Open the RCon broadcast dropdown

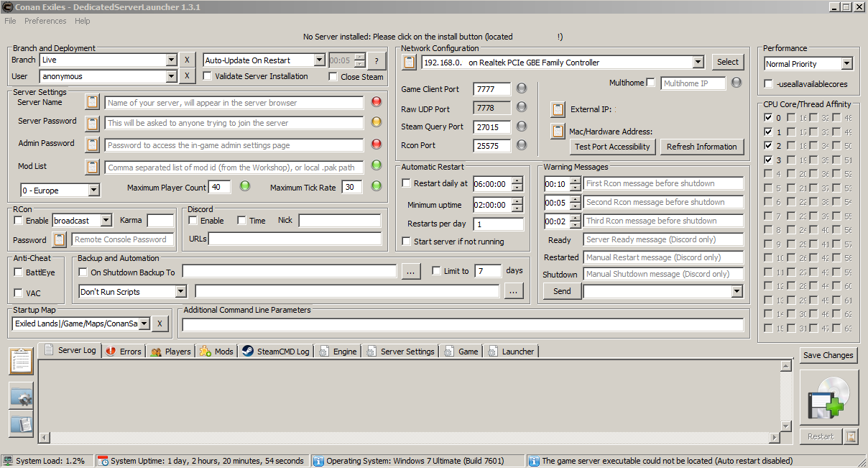point(106,221)
